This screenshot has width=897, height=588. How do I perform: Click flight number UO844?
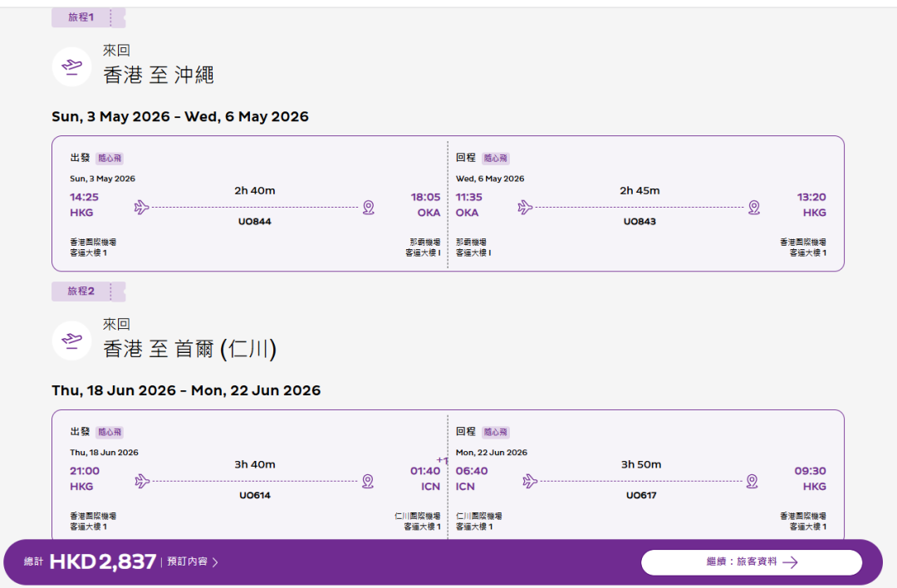click(255, 222)
